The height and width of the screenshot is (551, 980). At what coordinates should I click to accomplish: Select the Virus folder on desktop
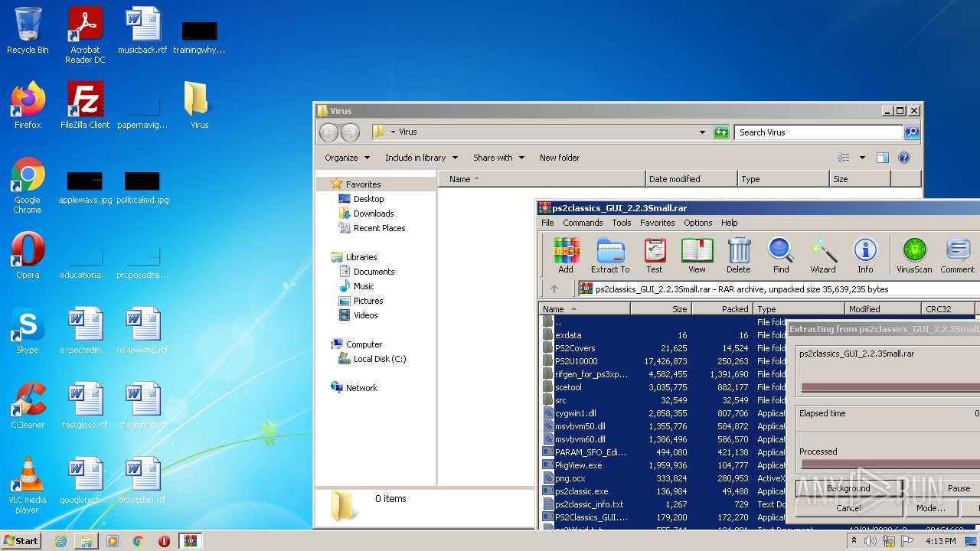(x=199, y=106)
